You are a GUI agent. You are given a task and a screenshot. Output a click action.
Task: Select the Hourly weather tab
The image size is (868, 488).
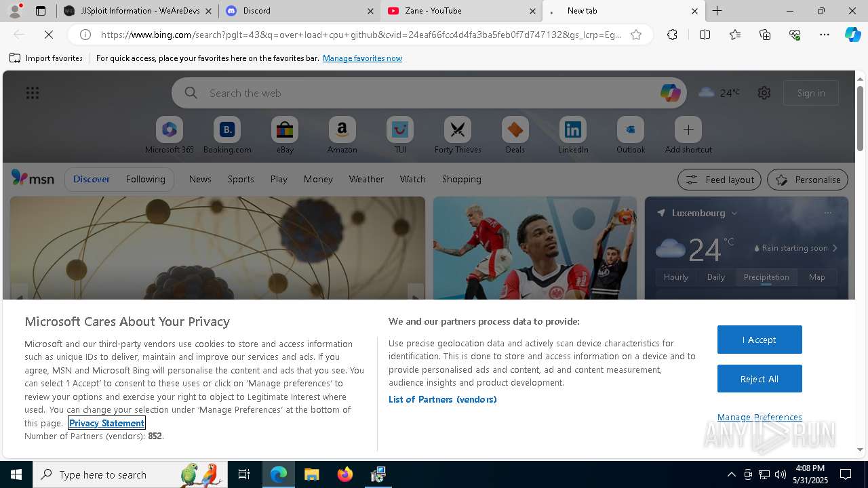point(676,277)
